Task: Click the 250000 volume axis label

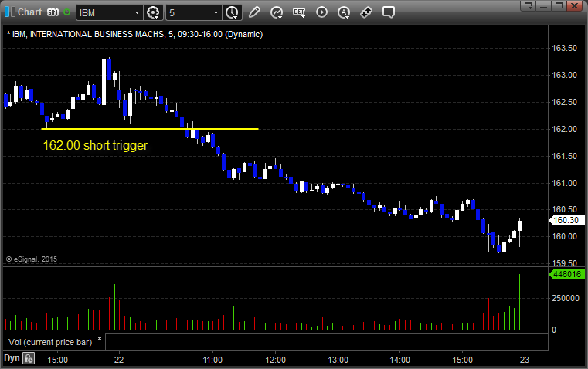Action: 565,298
